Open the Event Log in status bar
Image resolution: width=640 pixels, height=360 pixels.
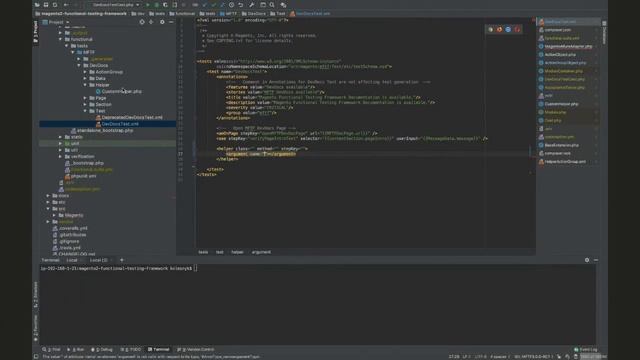click(586, 349)
